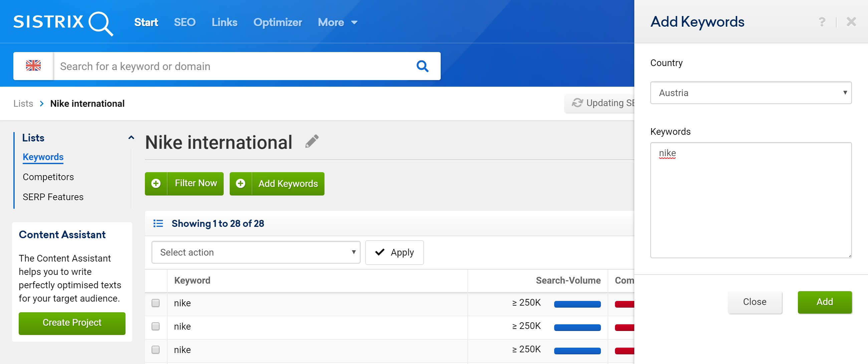This screenshot has height=364, width=868.
Task: Click the Filter Now button
Action: (184, 184)
